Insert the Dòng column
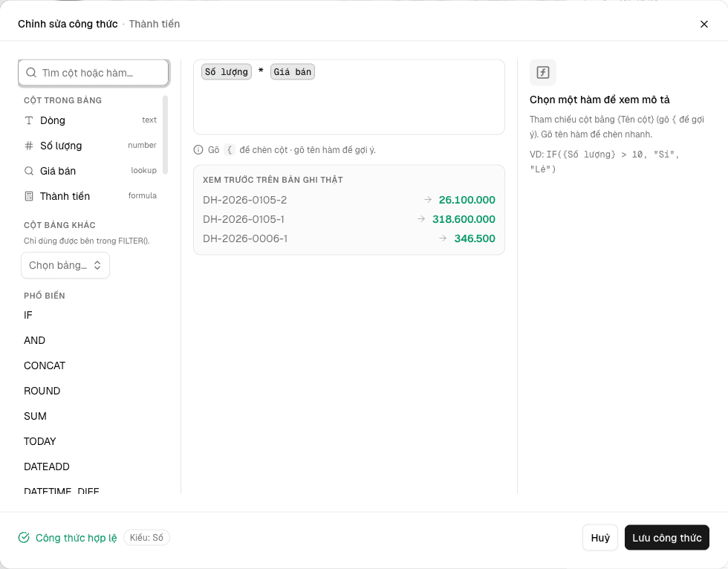The height and width of the screenshot is (569, 728). tap(91, 120)
